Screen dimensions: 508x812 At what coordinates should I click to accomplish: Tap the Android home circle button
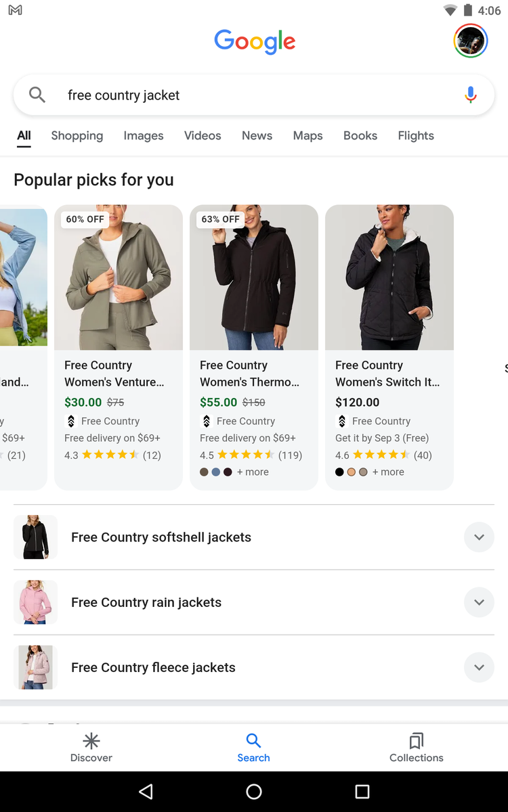(x=254, y=792)
